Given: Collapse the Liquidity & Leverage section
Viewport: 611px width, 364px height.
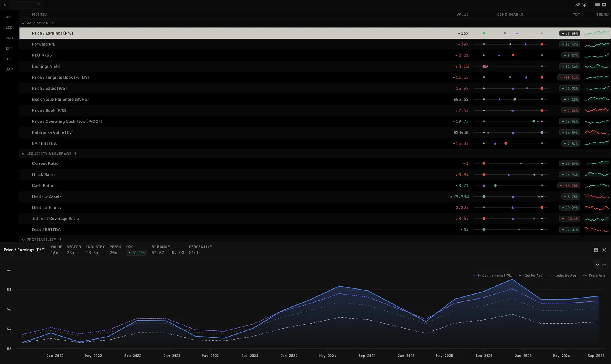Looking at the screenshot, I should [x=23, y=153].
